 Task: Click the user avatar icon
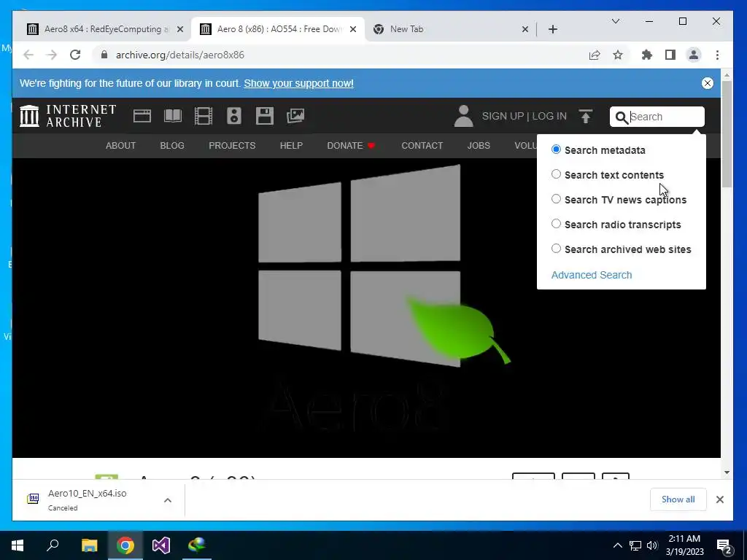[x=463, y=116]
